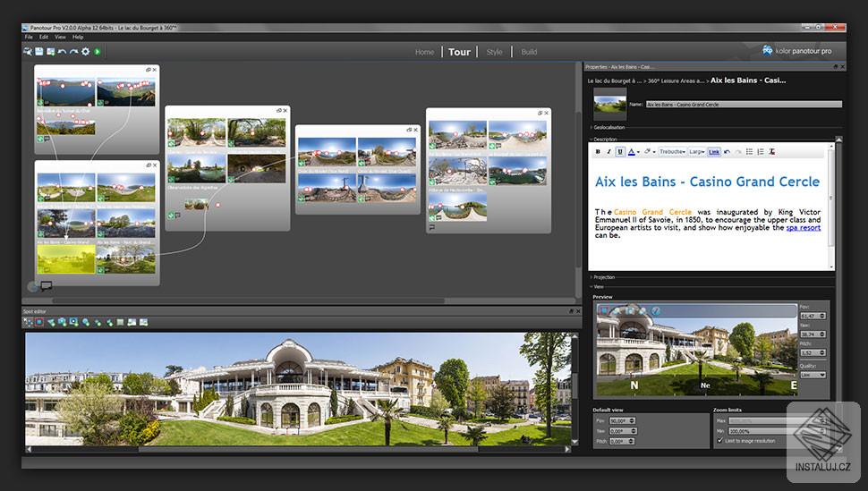Open the Quality dropdown
Viewport: 868px width, 491px height.
click(x=813, y=375)
